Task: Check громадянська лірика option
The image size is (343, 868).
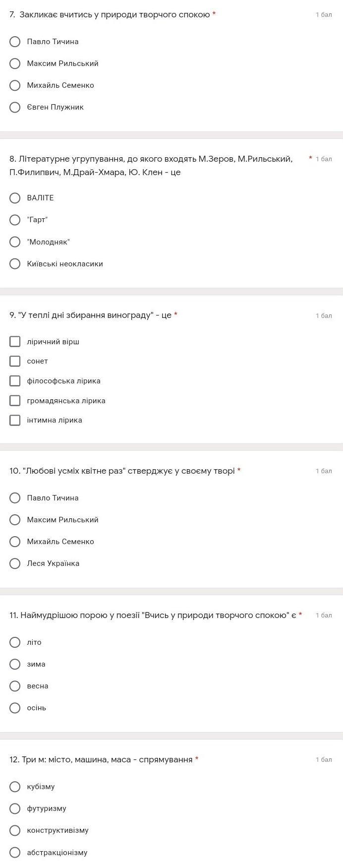Action: click(x=15, y=401)
